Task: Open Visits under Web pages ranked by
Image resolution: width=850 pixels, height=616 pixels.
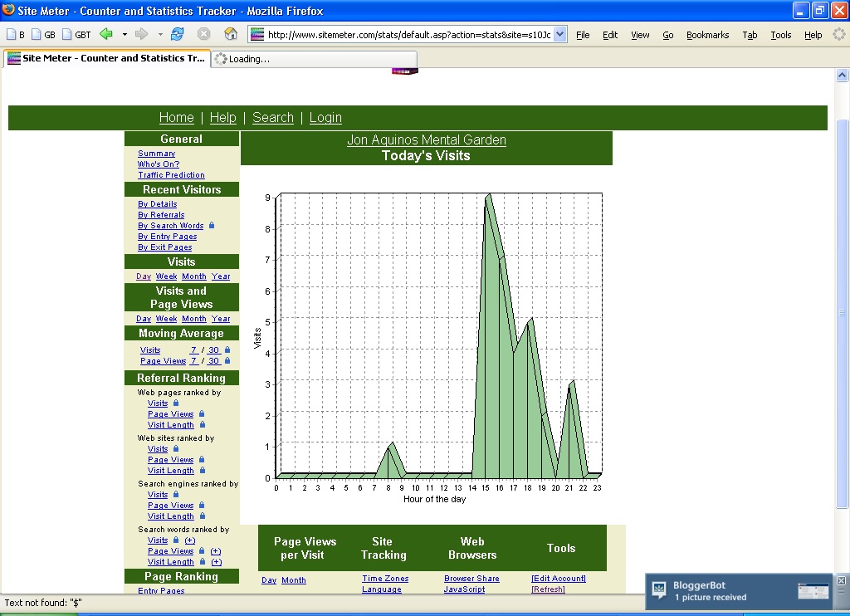Action: [158, 403]
